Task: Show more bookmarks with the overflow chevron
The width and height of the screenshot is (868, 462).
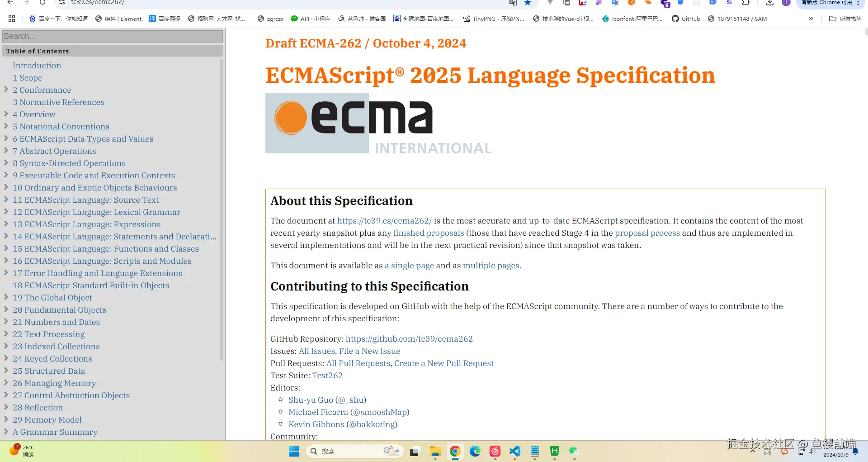Action: pyautogui.click(x=811, y=19)
